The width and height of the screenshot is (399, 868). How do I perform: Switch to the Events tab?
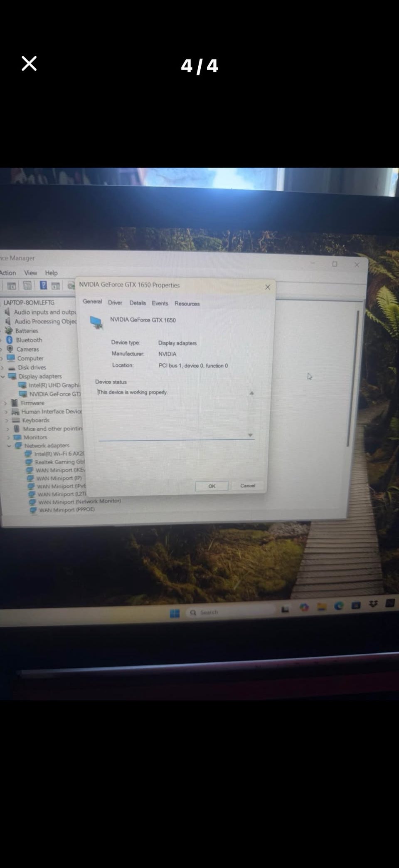pos(160,303)
